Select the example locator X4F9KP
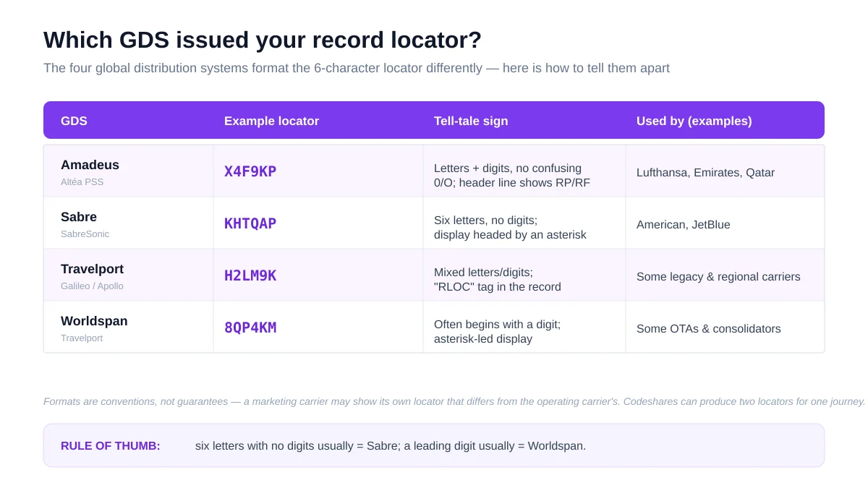868x488 pixels. click(250, 171)
